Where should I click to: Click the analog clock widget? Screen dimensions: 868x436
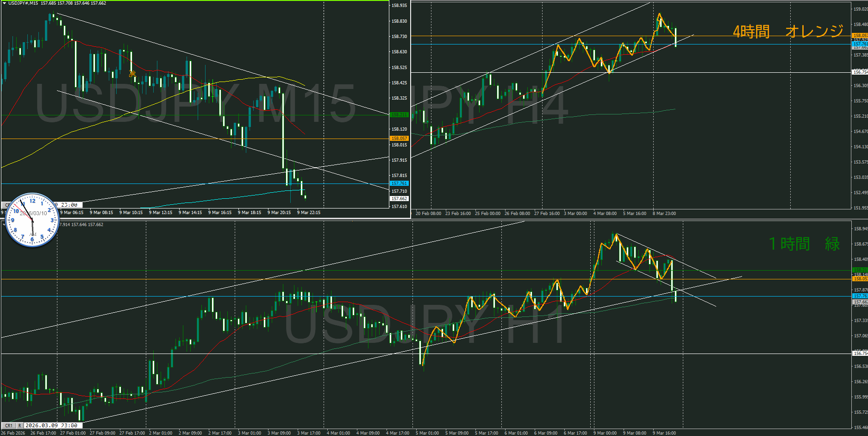coord(32,220)
